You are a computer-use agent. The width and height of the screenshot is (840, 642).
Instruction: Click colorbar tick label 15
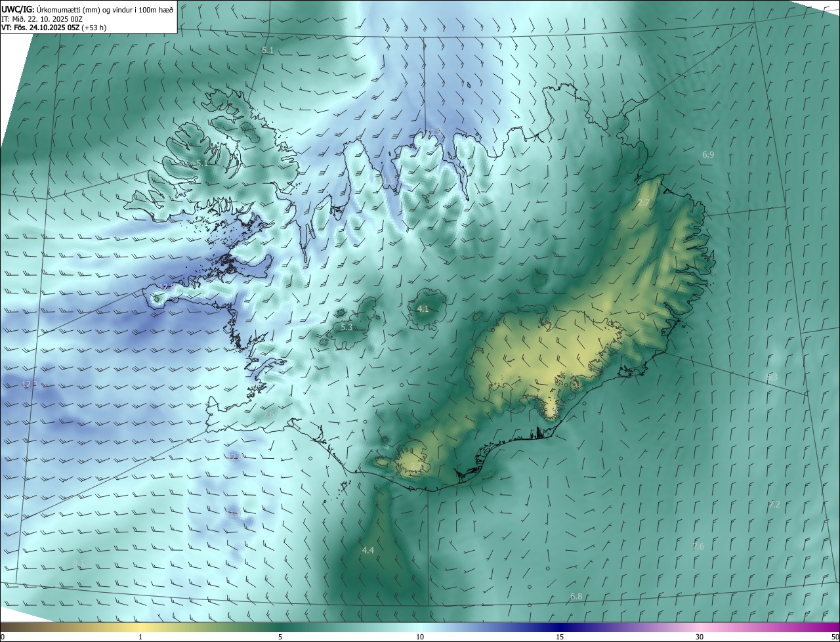(560, 637)
